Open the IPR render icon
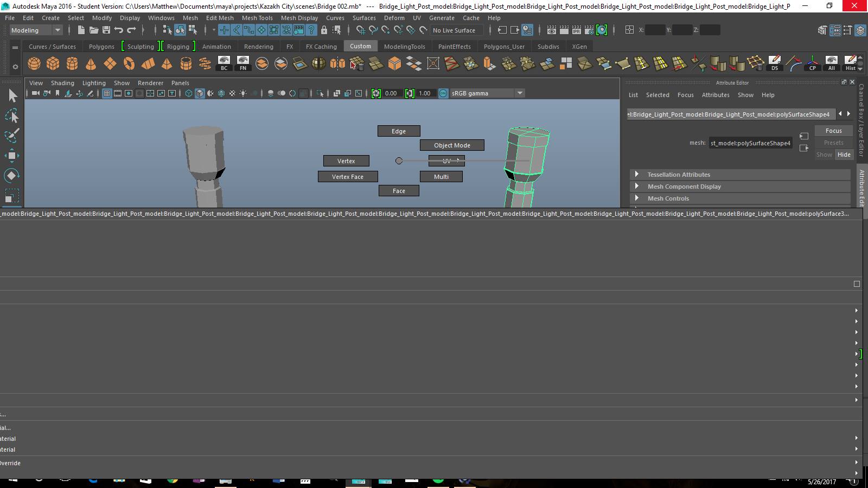Screen dimensions: 868x488 pos(577,30)
